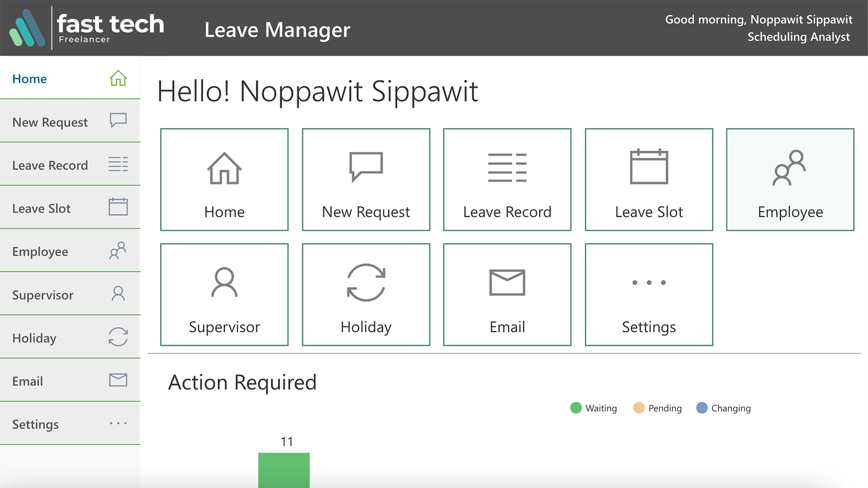The image size is (868, 488).
Task: Open the Settings tile in main grid
Action: pyautogui.click(x=648, y=295)
